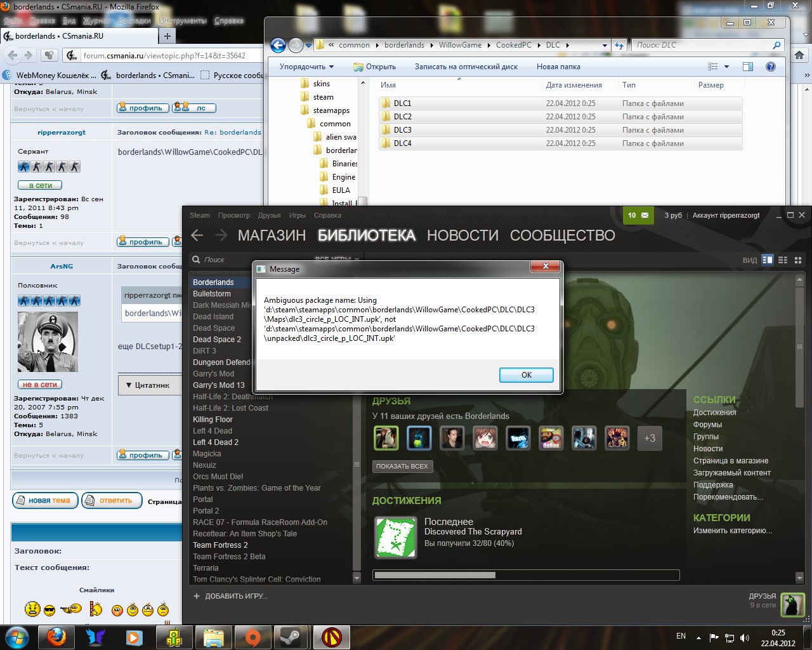Open the Упорядочить dropdown in Explorer

point(306,67)
